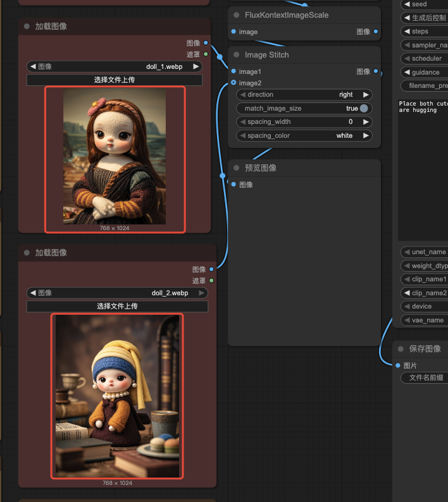448x502 pixels.
Task: Open the doll_1.webp image dropdown
Action: 115,66
